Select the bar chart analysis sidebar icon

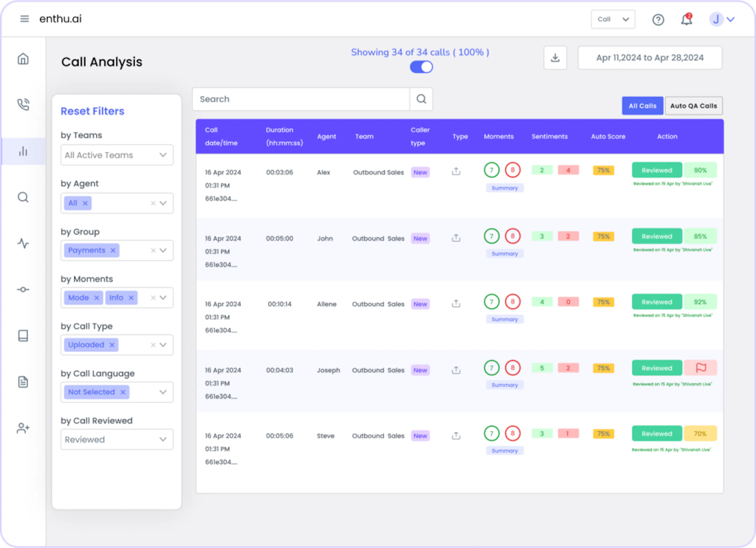click(x=23, y=151)
